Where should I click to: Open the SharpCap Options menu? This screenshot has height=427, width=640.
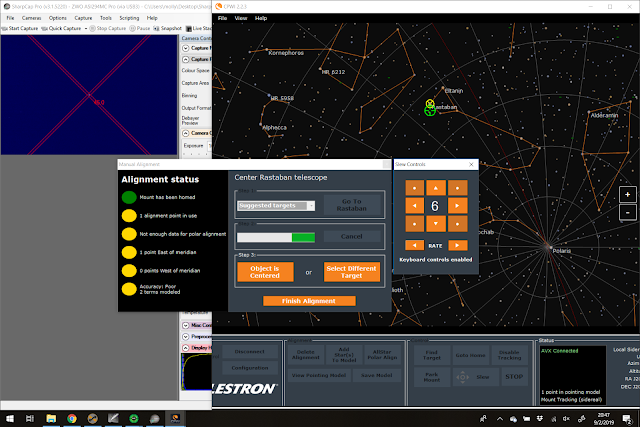coord(58,18)
